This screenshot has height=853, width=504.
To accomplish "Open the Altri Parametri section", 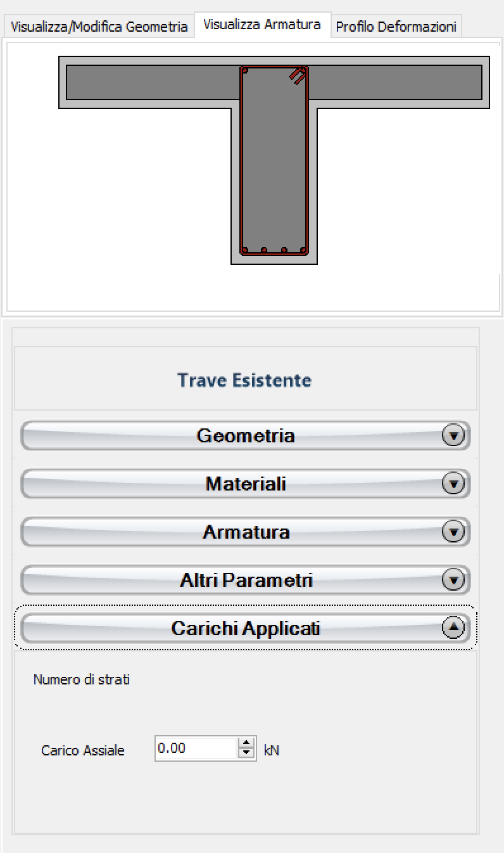I will pyautogui.click(x=246, y=580).
